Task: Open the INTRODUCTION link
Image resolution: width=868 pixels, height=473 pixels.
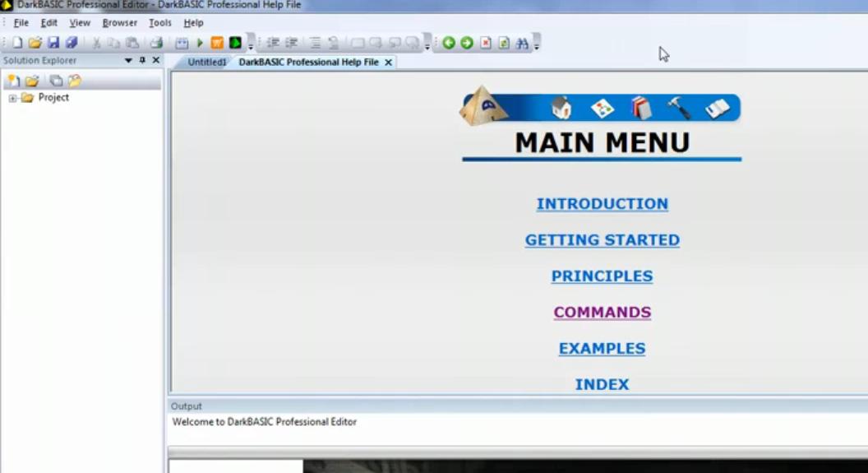Action: [x=603, y=204]
